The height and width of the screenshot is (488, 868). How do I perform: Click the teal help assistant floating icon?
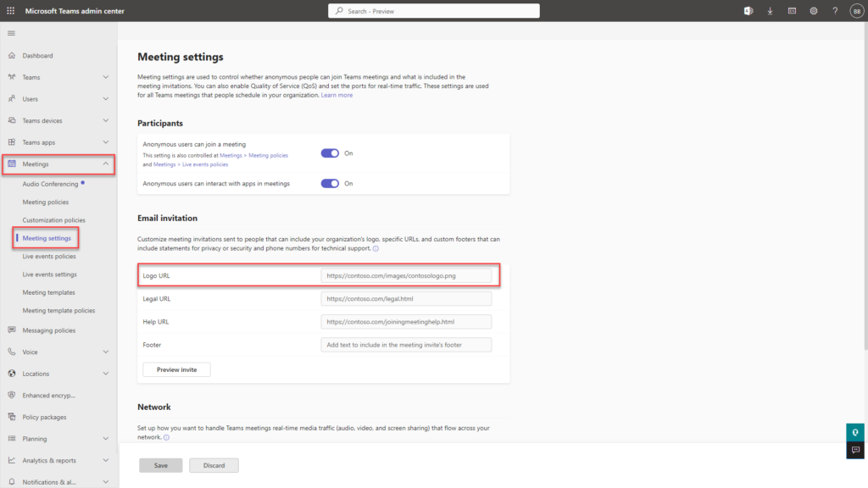[855, 432]
